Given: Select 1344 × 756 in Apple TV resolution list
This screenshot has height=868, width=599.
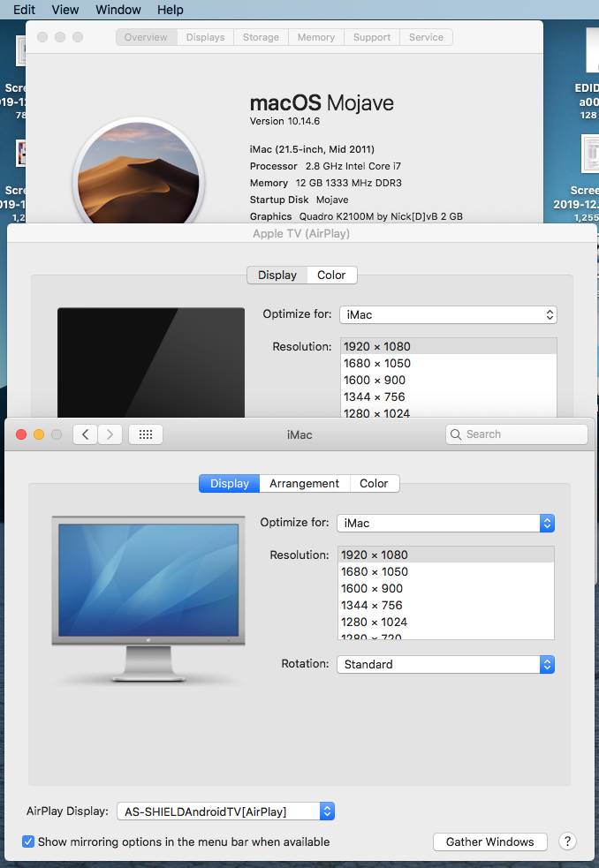Looking at the screenshot, I should 448,396.
